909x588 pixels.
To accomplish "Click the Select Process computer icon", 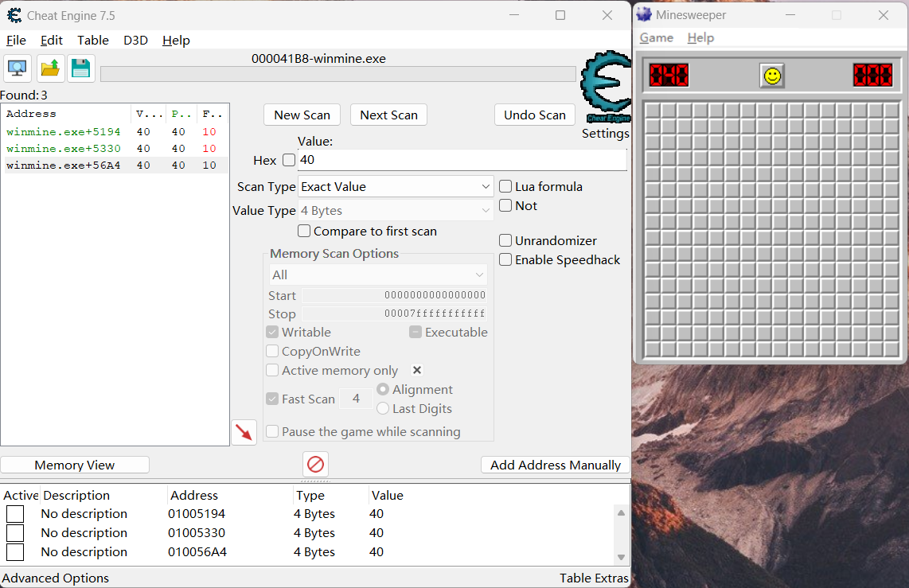I will coord(18,69).
